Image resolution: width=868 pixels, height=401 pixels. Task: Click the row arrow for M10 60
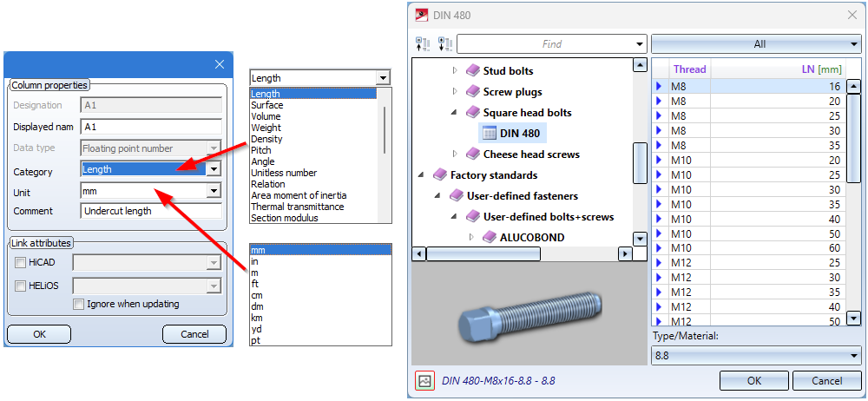click(x=660, y=247)
